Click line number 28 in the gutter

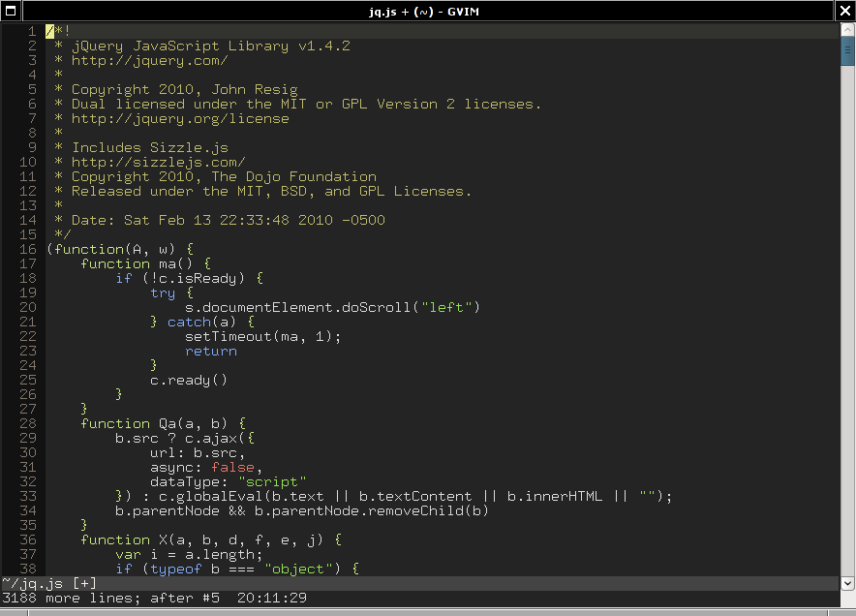click(x=28, y=424)
